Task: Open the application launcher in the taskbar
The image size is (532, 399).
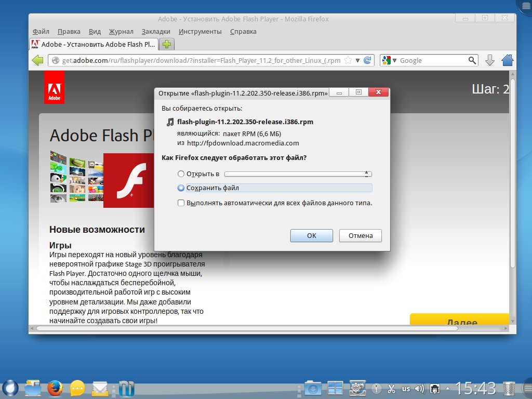Action: [x=10, y=388]
